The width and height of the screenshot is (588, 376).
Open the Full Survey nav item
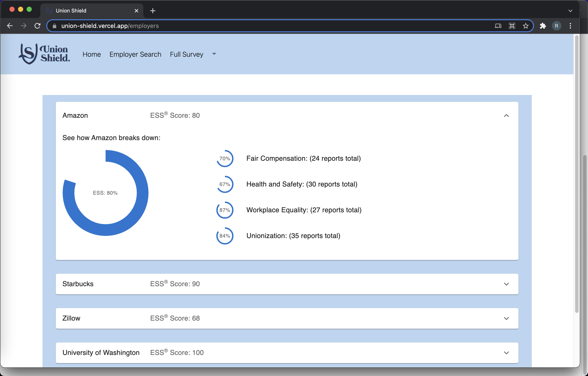[186, 54]
